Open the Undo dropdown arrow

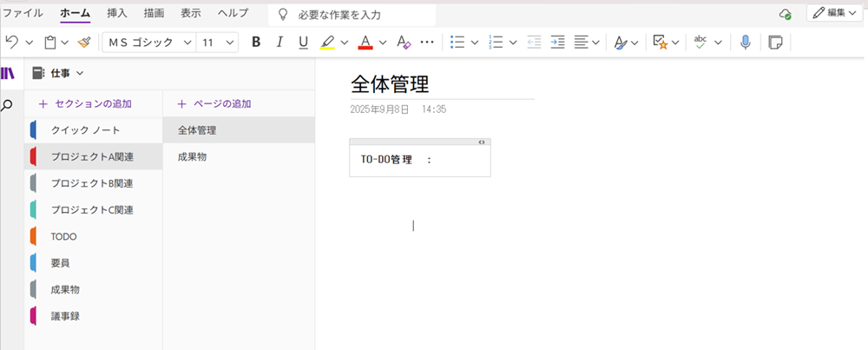coord(30,42)
